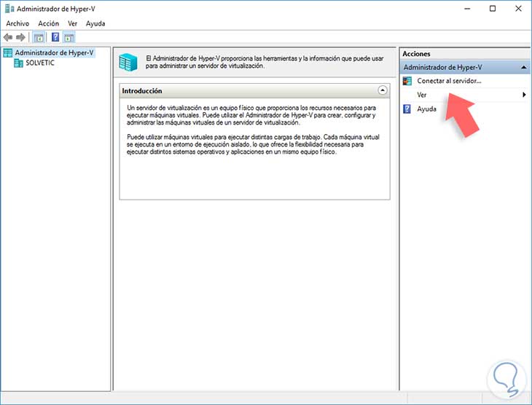Image resolution: width=532 pixels, height=405 pixels.
Task: Minimize the Hyper-V Manager window
Action: [x=467, y=9]
